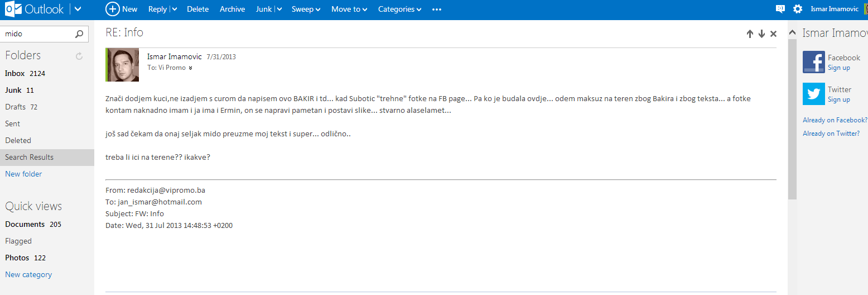Viewport: 868px width, 295px height.
Task: Archive the current message
Action: (x=232, y=9)
